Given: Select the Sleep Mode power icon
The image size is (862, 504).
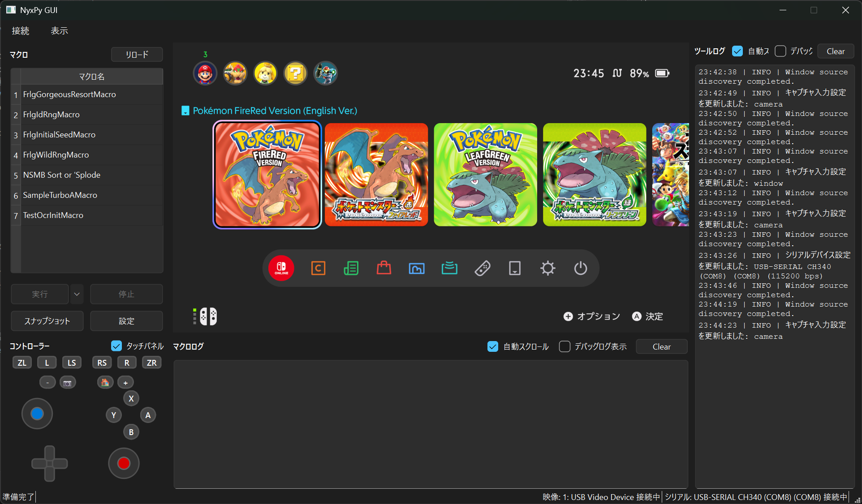Looking at the screenshot, I should pyautogui.click(x=581, y=268).
